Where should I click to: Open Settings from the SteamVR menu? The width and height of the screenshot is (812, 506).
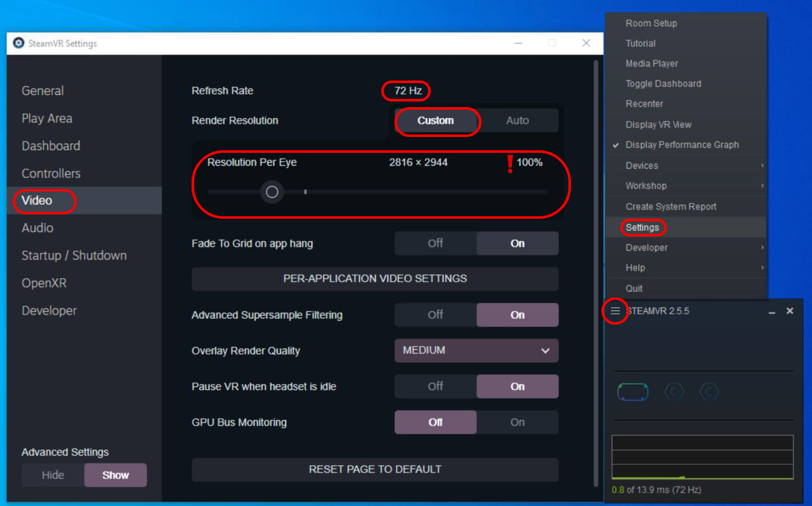pos(686,227)
